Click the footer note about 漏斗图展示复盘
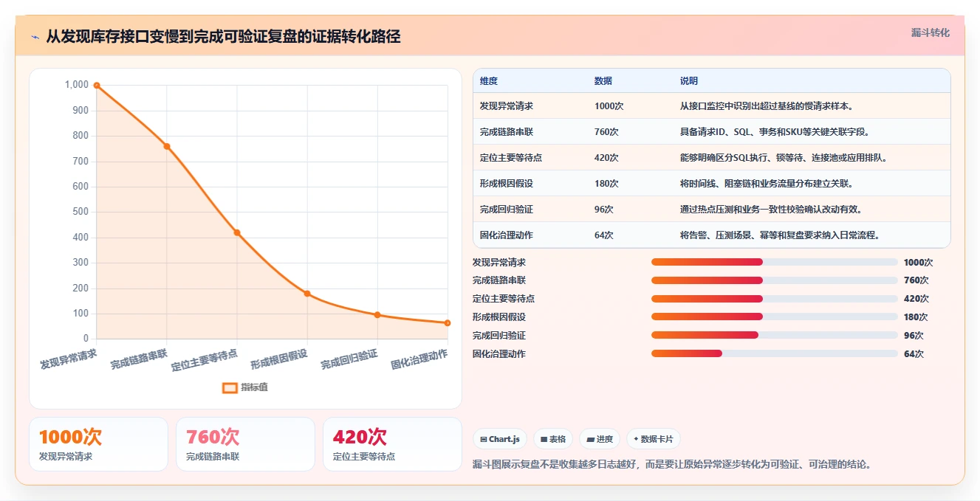 tap(672, 465)
